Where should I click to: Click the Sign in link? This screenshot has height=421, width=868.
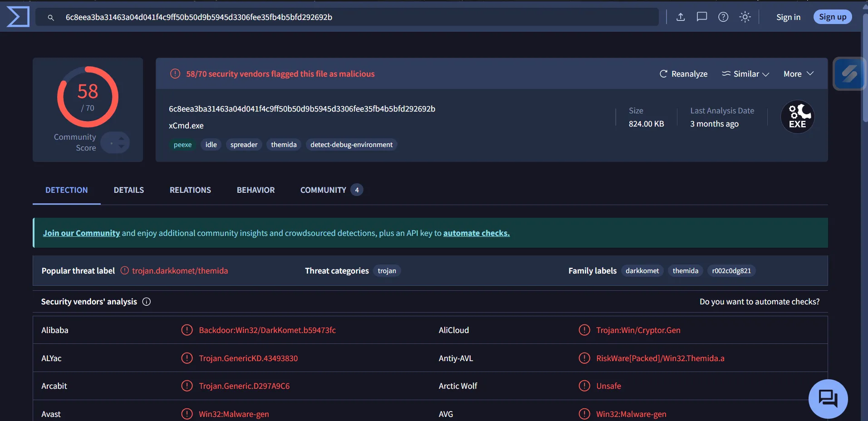pos(788,17)
